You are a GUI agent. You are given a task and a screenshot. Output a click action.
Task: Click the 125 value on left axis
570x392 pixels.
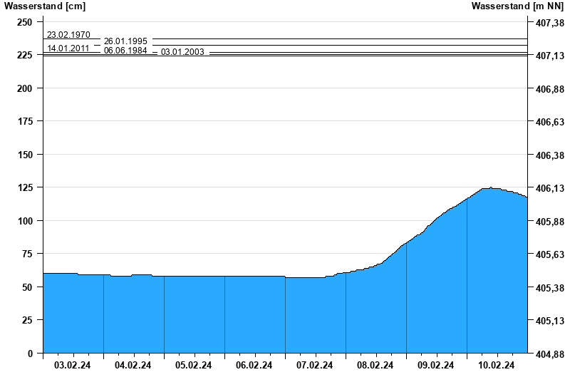click(x=25, y=187)
